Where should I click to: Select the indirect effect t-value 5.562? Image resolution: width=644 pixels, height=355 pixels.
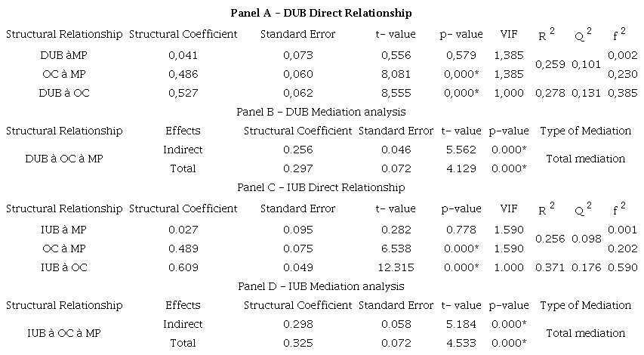[x=461, y=150]
